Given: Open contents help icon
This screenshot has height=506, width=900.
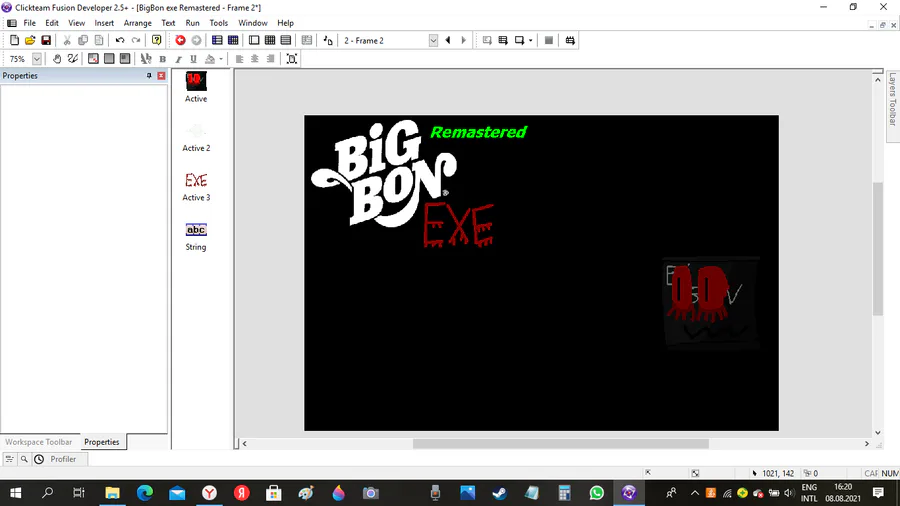Looking at the screenshot, I should pos(156,40).
